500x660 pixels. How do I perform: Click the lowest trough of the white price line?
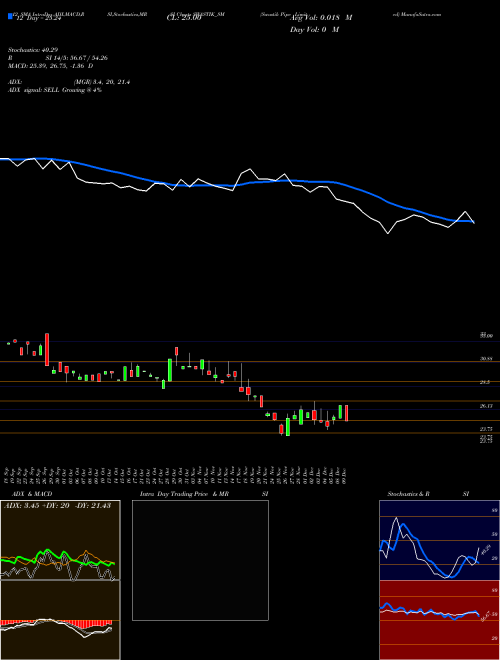click(x=388, y=233)
